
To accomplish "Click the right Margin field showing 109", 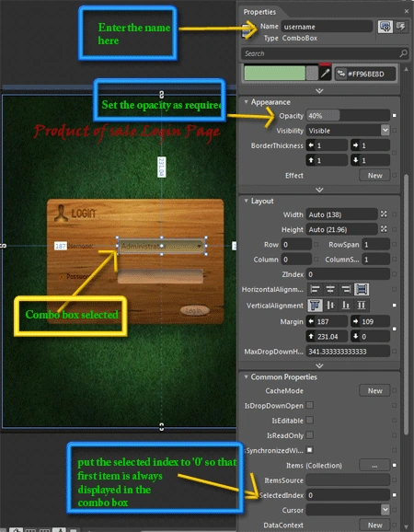I will tap(370, 321).
